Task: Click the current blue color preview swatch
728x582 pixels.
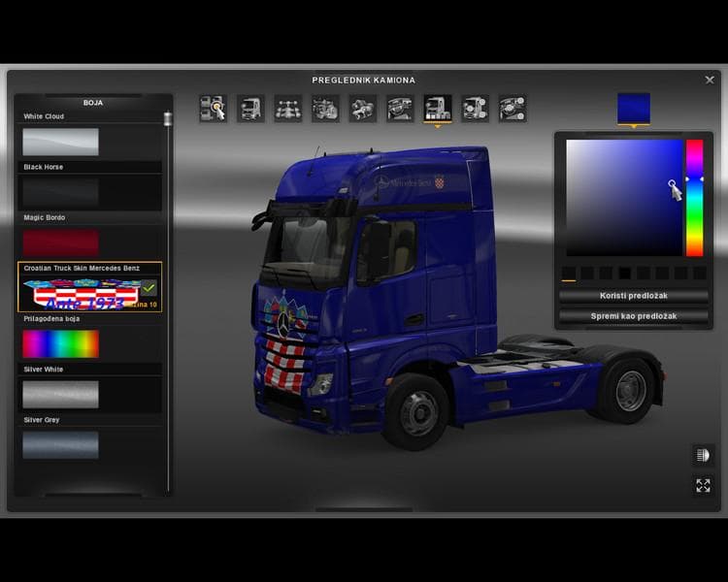Action: coord(633,108)
